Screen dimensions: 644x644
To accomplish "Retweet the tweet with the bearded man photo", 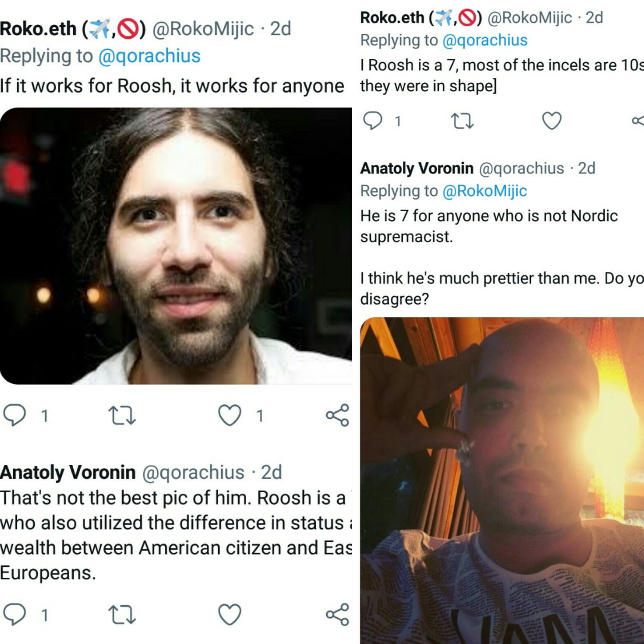I will 122,415.
